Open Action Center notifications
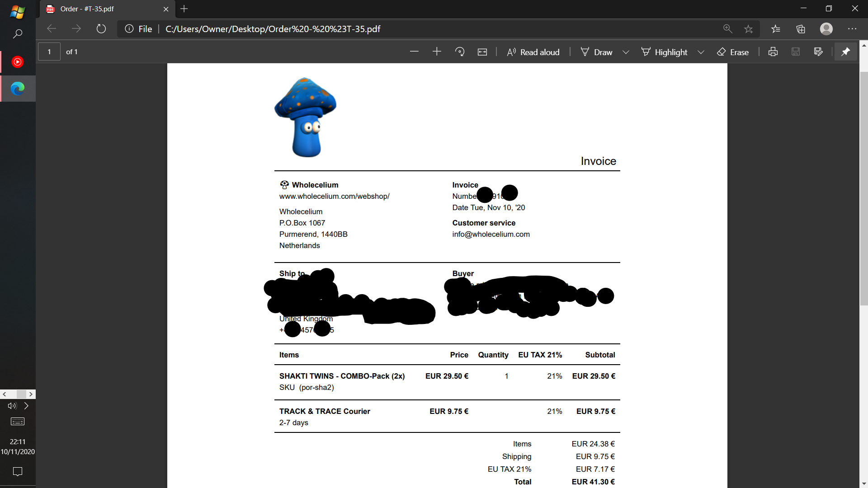 (x=18, y=472)
